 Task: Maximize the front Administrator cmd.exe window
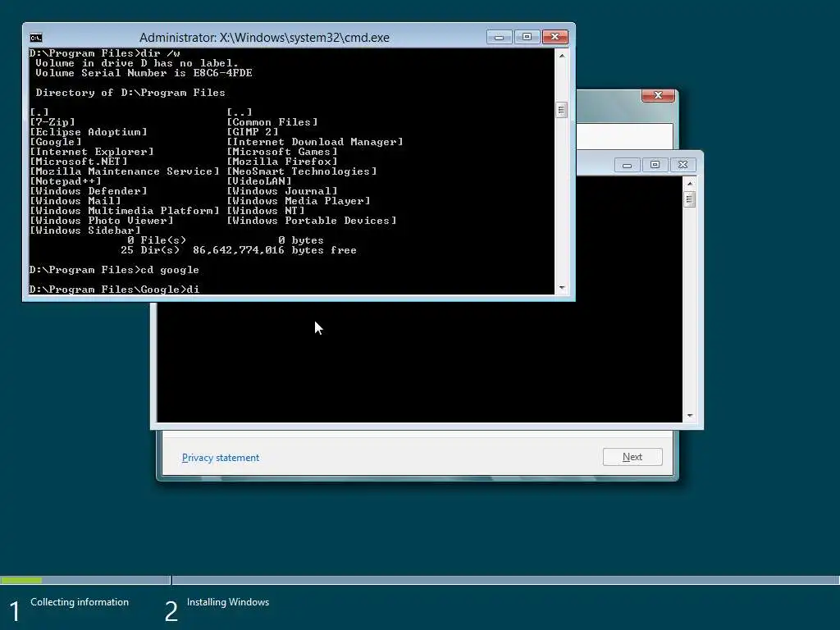(527, 37)
